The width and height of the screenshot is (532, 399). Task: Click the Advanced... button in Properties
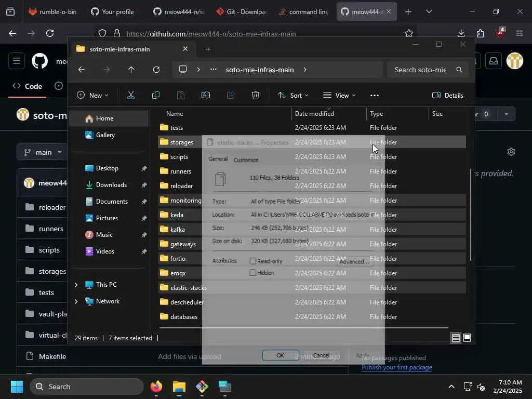pyautogui.click(x=354, y=261)
